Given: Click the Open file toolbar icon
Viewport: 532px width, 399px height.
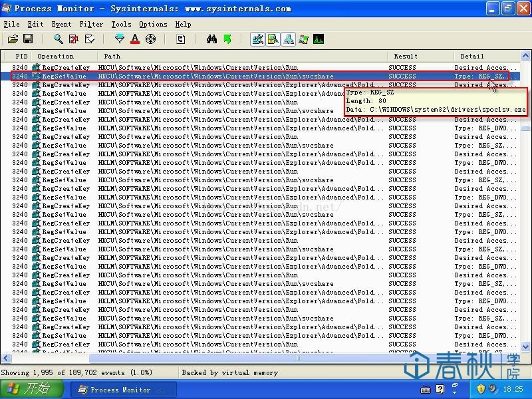Looking at the screenshot, I should point(13,39).
